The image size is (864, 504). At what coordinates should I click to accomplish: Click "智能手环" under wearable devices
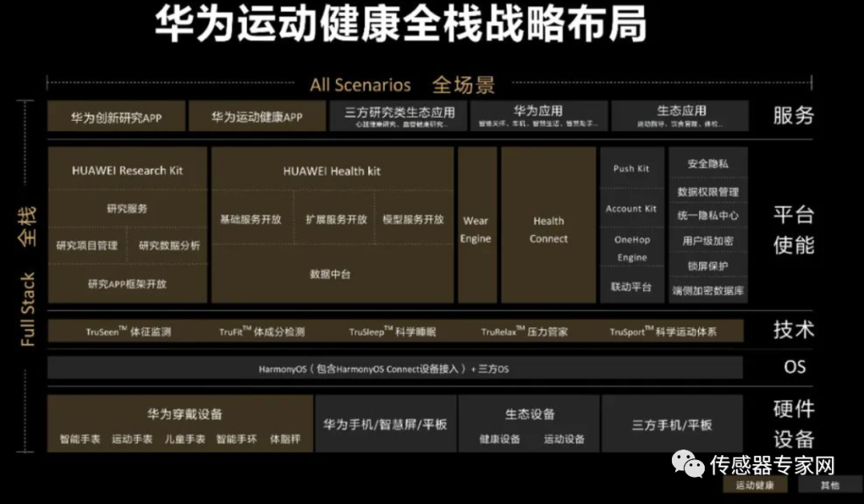(236, 439)
